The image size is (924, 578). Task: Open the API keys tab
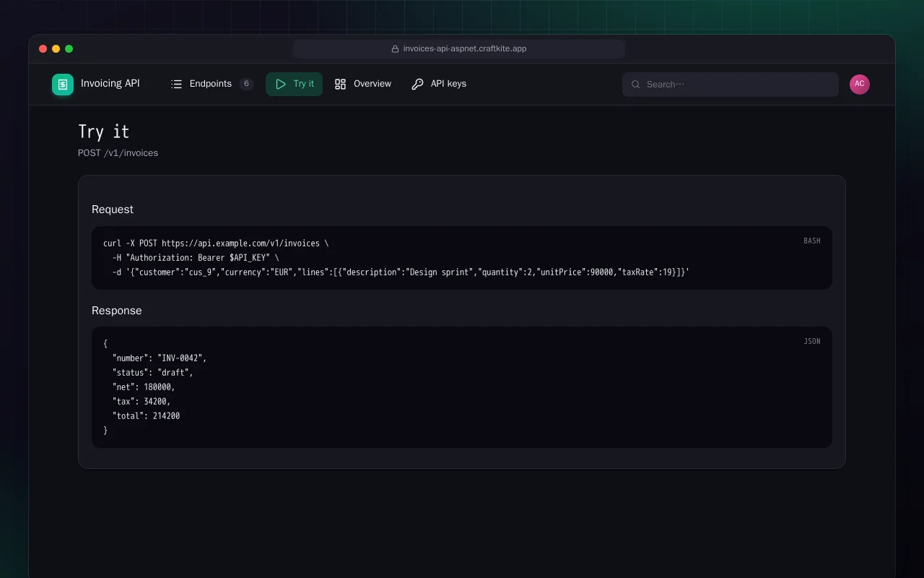(x=439, y=85)
